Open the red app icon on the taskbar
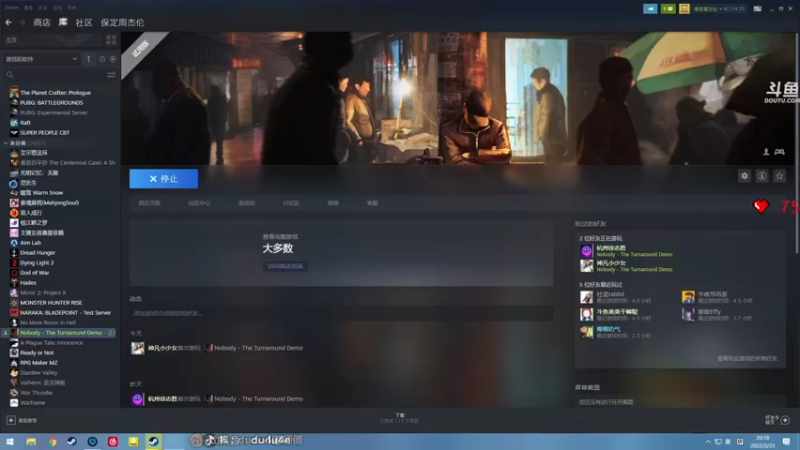This screenshot has height=450, width=800. (113, 441)
